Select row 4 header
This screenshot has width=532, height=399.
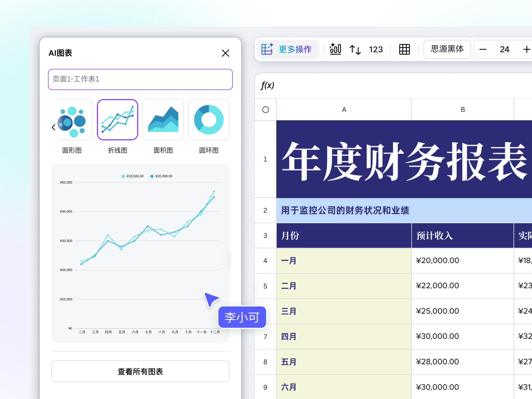(x=265, y=261)
